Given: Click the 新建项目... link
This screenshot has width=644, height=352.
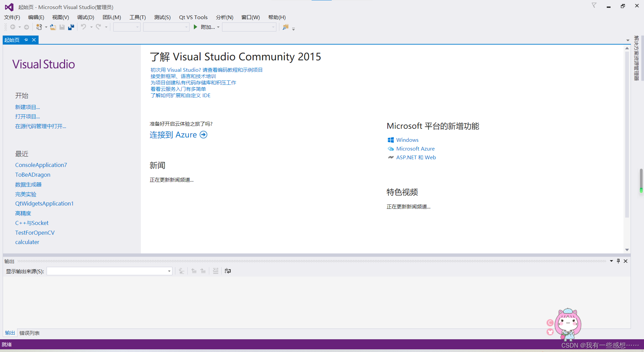Looking at the screenshot, I should point(28,107).
